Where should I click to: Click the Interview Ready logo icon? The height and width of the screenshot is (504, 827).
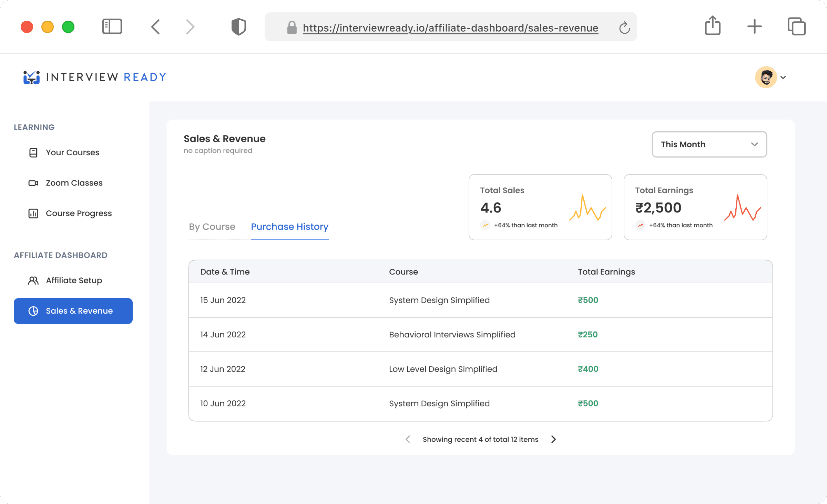point(31,77)
